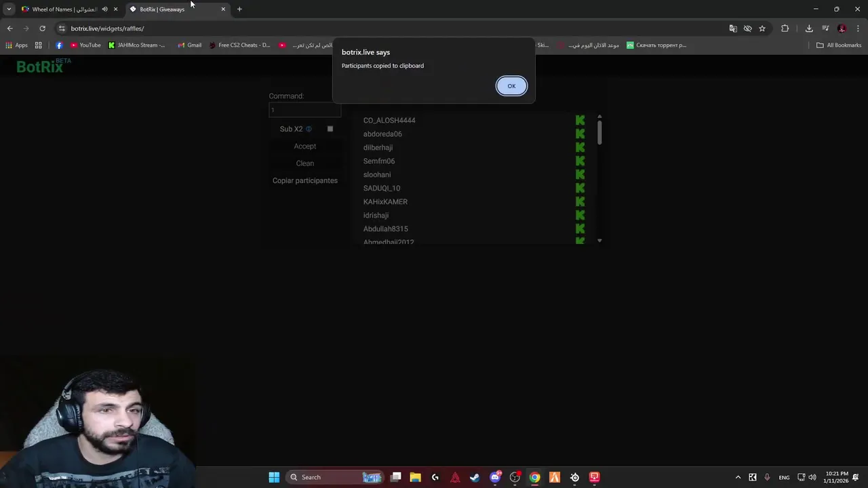Select participant Semfm06
The image size is (868, 488).
click(x=379, y=161)
